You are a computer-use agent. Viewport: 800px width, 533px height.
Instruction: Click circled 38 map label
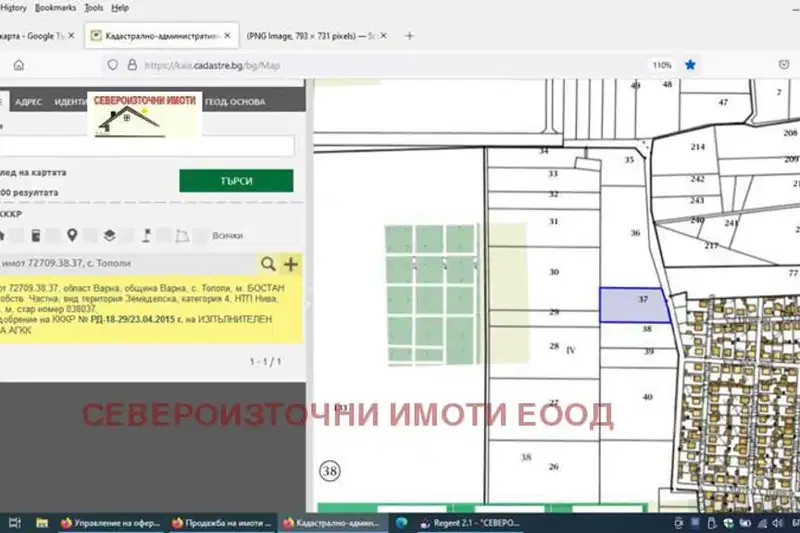[330, 471]
